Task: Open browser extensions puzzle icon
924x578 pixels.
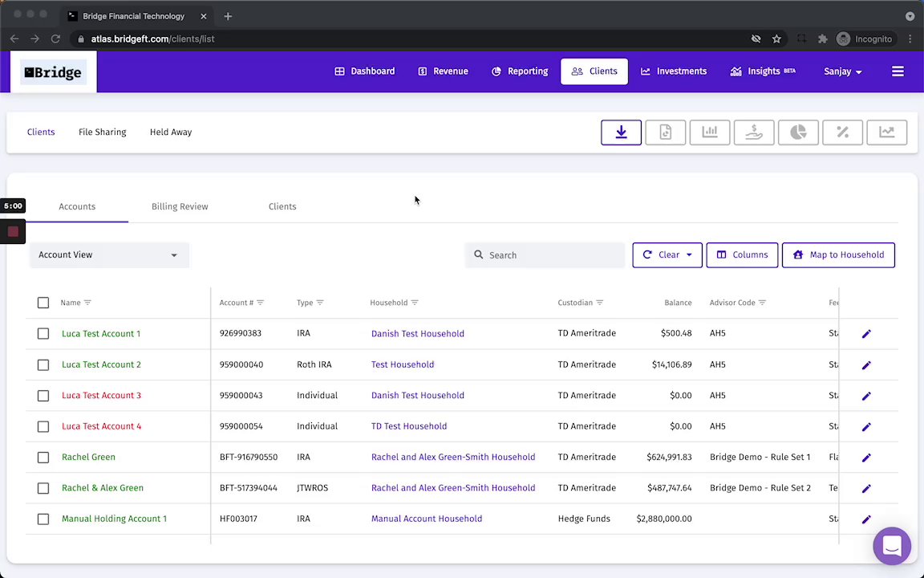Action: [x=823, y=39]
